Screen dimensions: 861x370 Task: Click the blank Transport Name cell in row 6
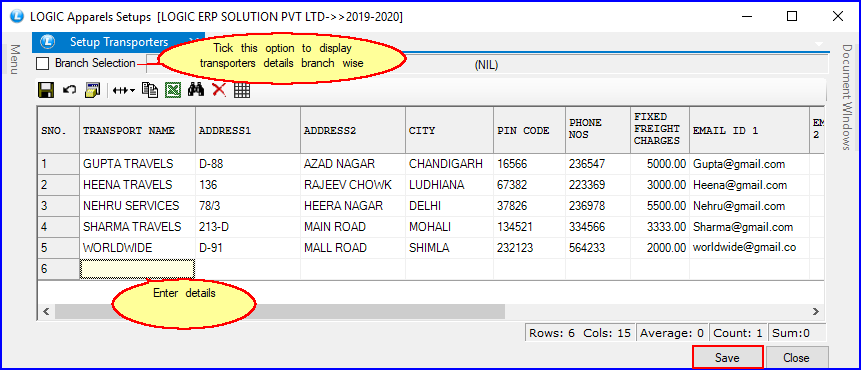[x=137, y=268]
